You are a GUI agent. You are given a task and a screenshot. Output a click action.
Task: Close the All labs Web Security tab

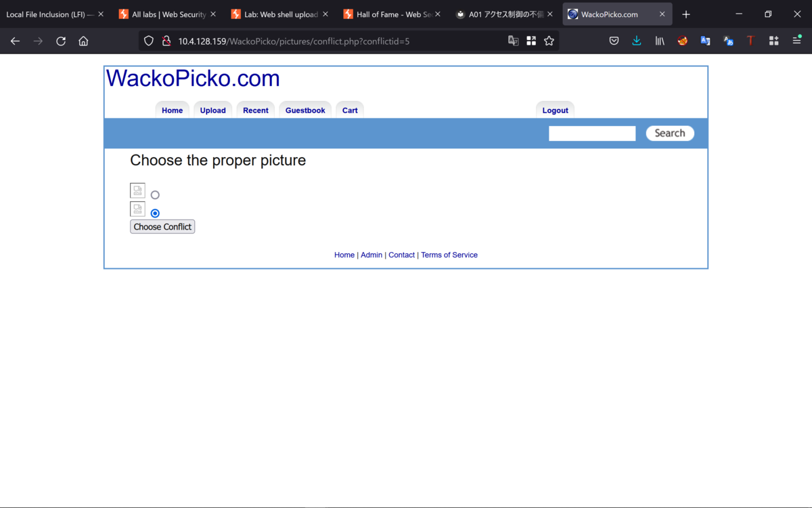[x=212, y=14]
